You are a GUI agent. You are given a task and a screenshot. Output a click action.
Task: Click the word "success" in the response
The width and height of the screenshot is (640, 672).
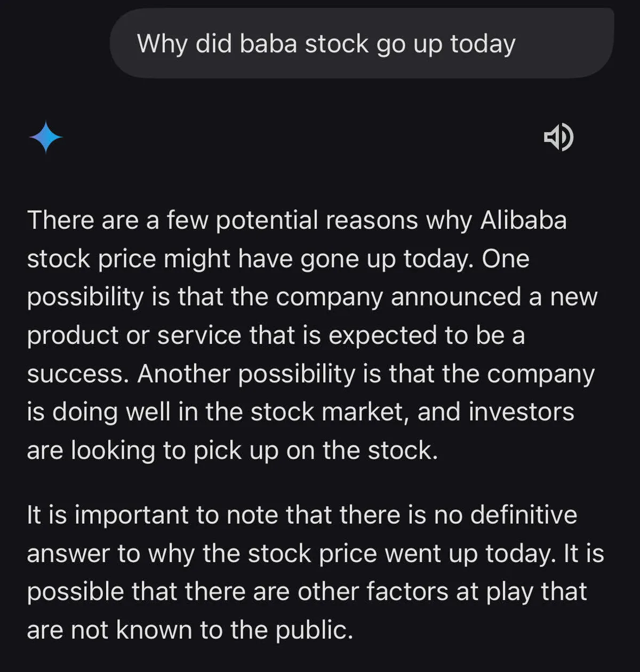pos(77,374)
